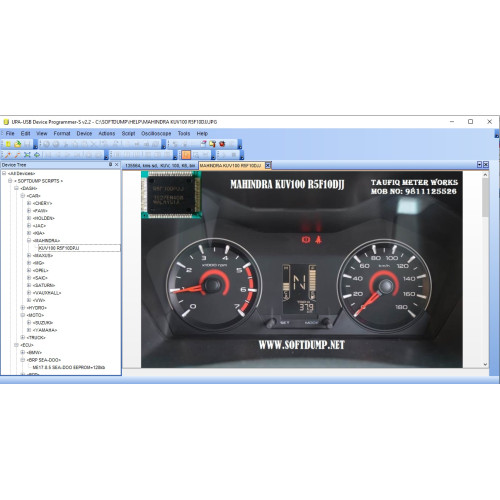The image size is (500, 500).
Task: Open the Script menu
Action: point(128,133)
